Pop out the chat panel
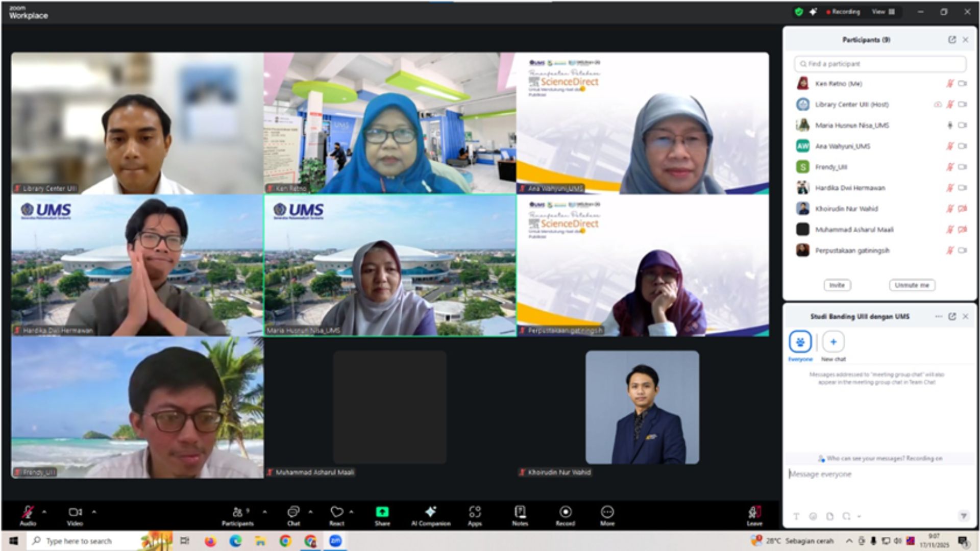This screenshot has height=551, width=980. click(x=952, y=317)
